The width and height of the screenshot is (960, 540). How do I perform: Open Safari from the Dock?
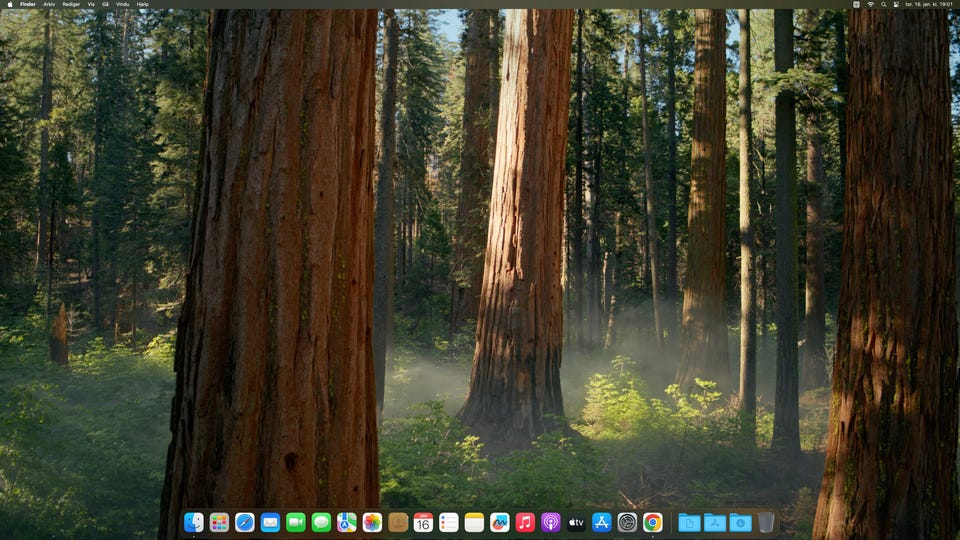(x=245, y=522)
